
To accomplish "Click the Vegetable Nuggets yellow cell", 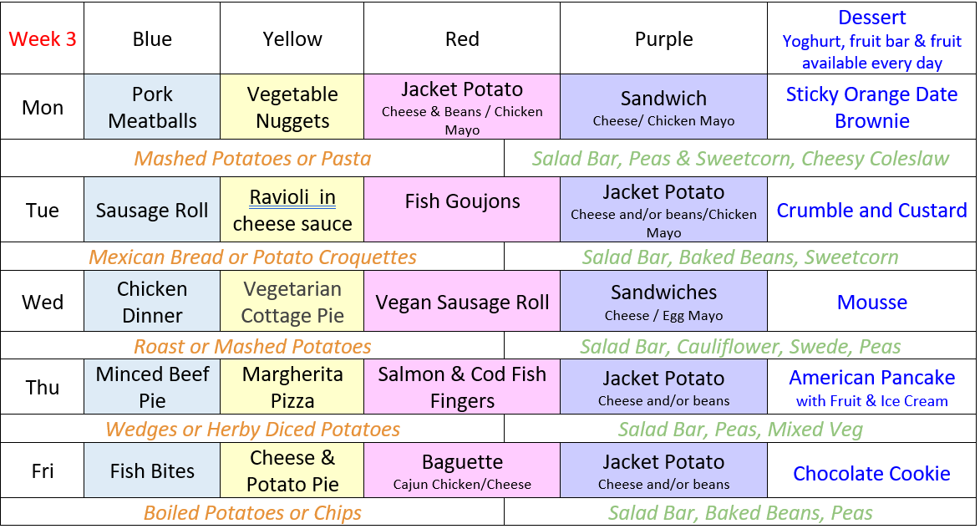I will point(292,107).
